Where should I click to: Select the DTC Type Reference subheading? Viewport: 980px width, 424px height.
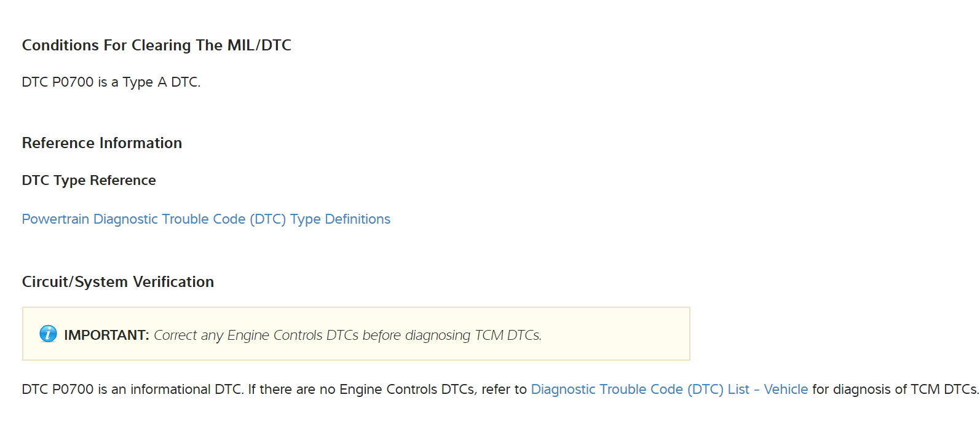(89, 181)
